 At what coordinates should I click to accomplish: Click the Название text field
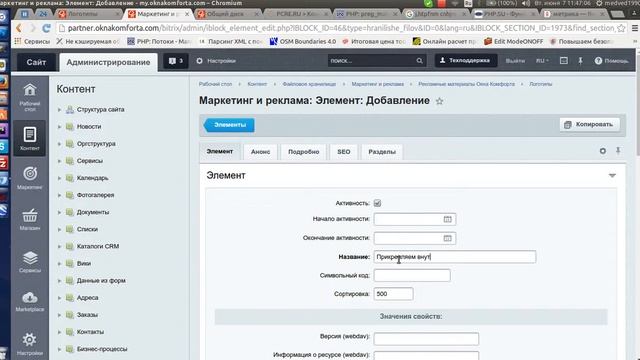coord(455,257)
